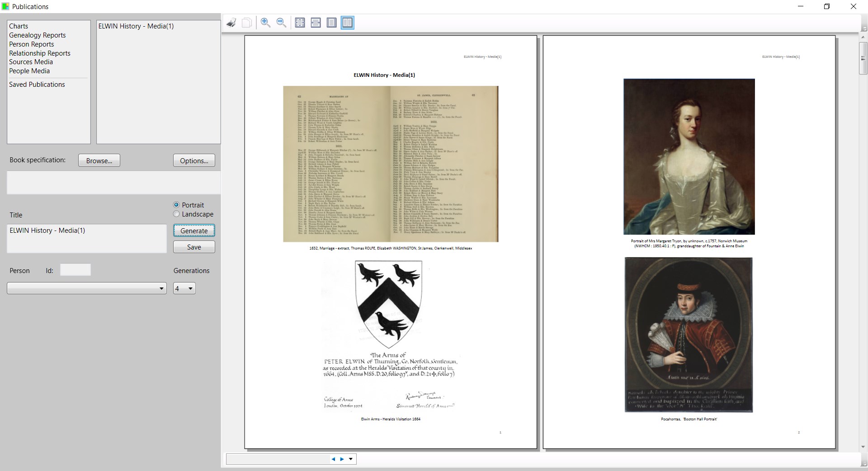Switch to actual size page view
The image size is (868, 471).
click(x=300, y=23)
